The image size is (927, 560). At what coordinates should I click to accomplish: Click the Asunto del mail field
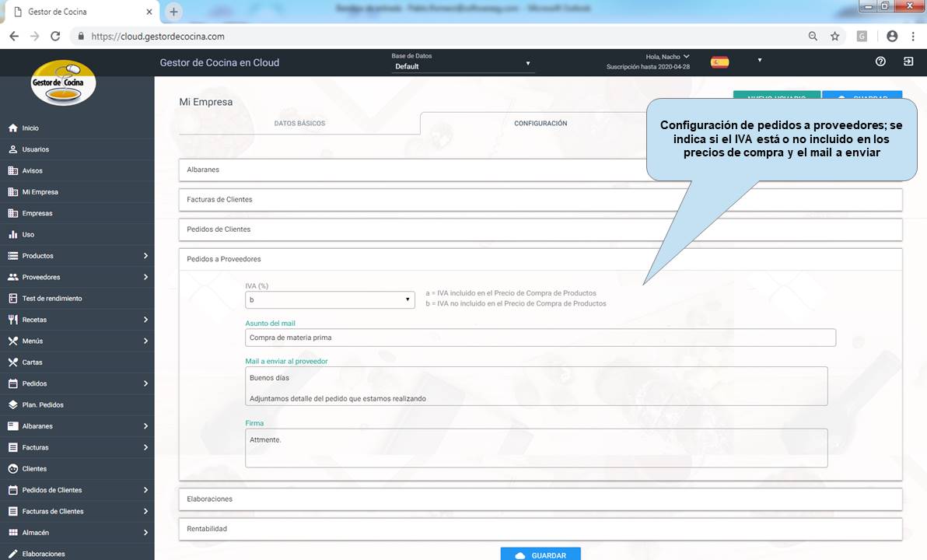coord(540,338)
